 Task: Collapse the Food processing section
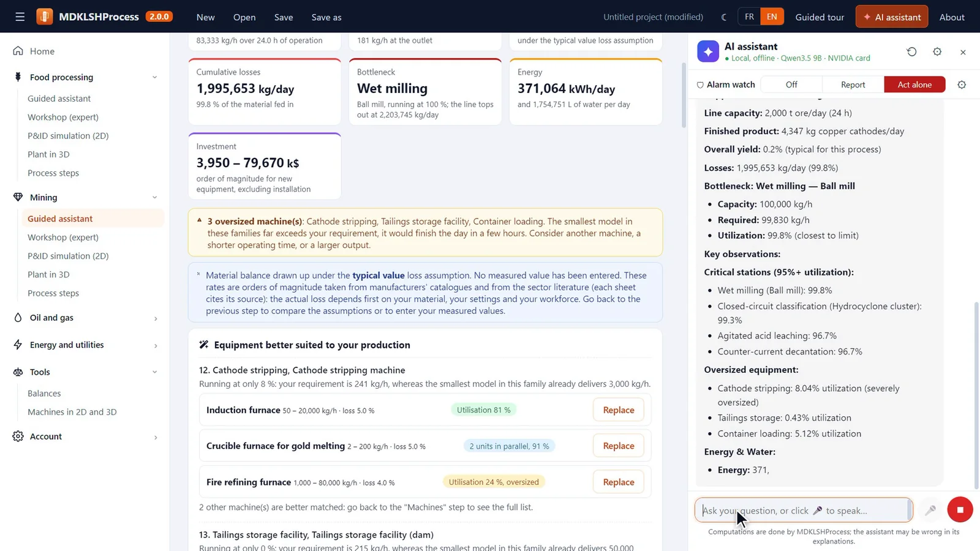[x=155, y=77]
